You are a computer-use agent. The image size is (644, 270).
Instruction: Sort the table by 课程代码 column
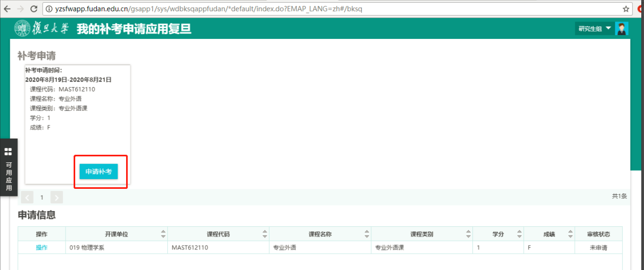coord(265,234)
